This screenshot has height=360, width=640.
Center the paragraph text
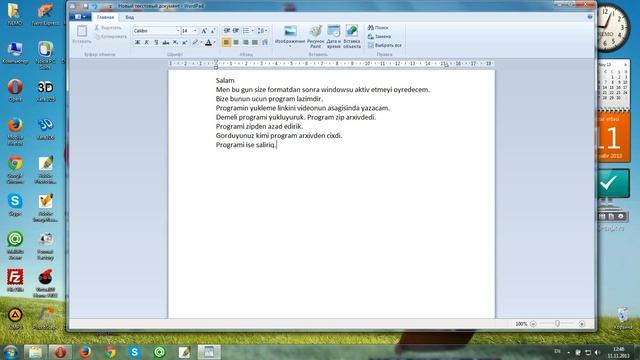(236, 42)
